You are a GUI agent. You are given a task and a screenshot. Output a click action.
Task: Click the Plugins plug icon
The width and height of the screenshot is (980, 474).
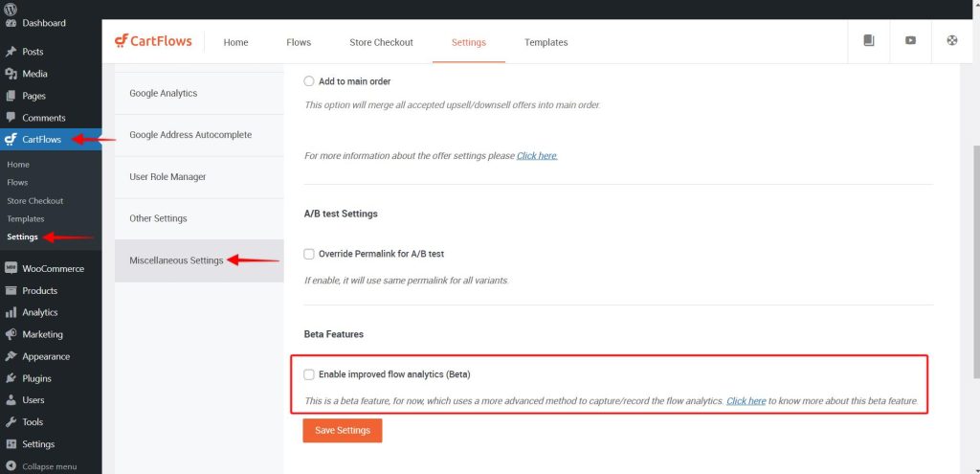(x=11, y=378)
